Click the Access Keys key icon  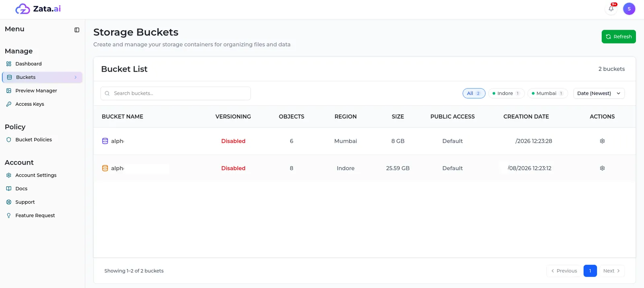click(9, 104)
